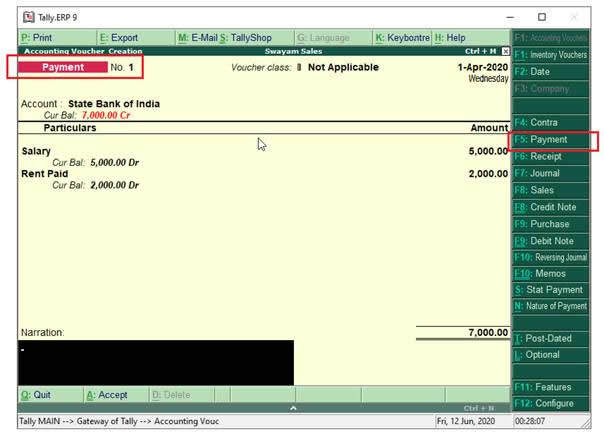
Task: Select F1: Accounting Vouchers button
Action: coord(550,37)
